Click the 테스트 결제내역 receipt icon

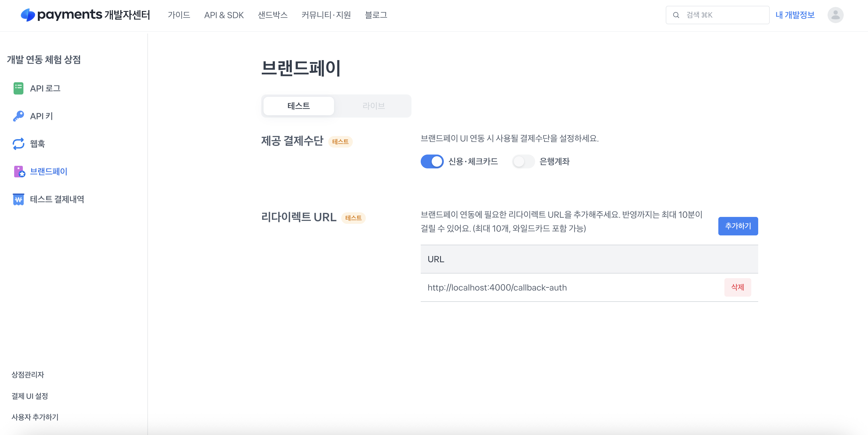tap(18, 199)
